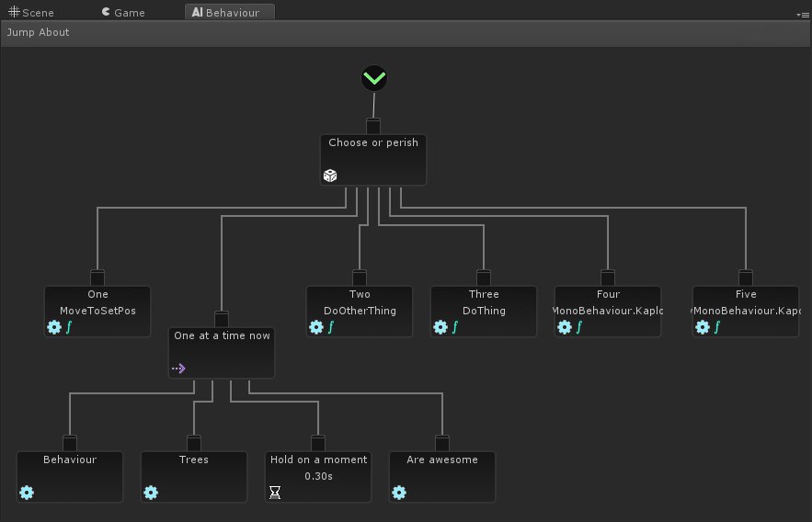Click the DoThing text in node Three

coord(485,311)
